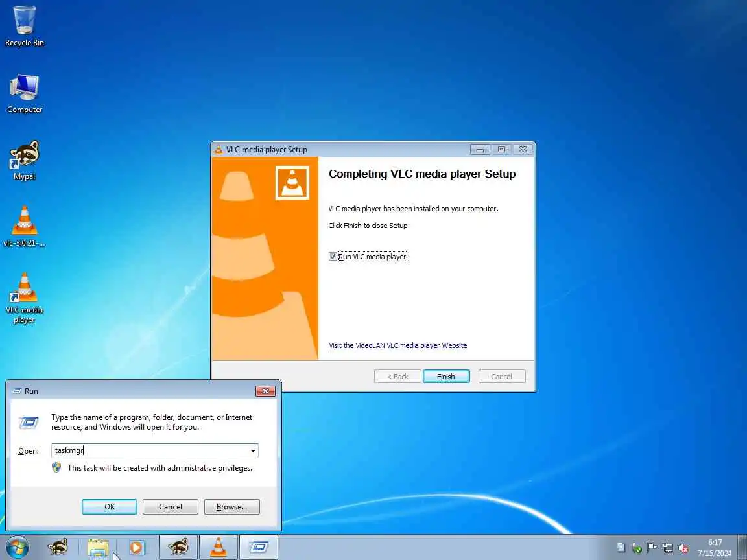Close the Run dialog with red X
This screenshot has height=560, width=747.
[x=265, y=391]
